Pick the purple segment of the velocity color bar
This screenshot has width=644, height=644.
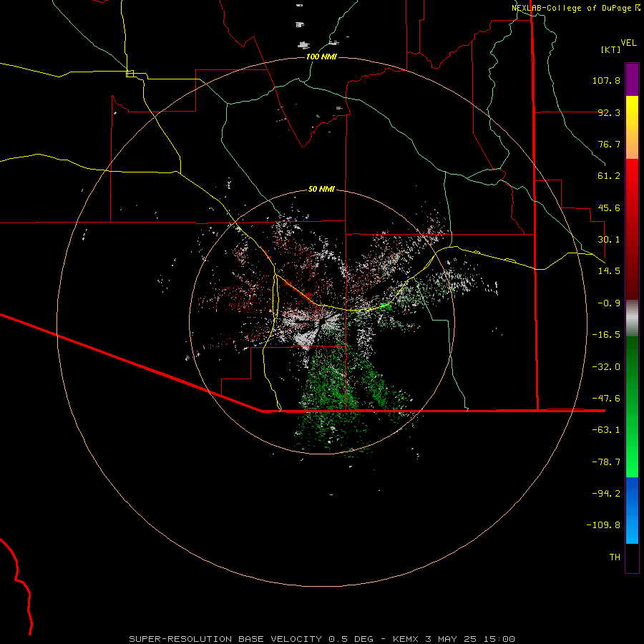[632, 79]
